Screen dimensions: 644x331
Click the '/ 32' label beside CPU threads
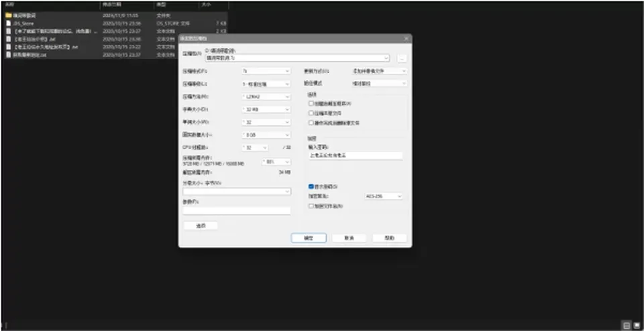(x=286, y=147)
